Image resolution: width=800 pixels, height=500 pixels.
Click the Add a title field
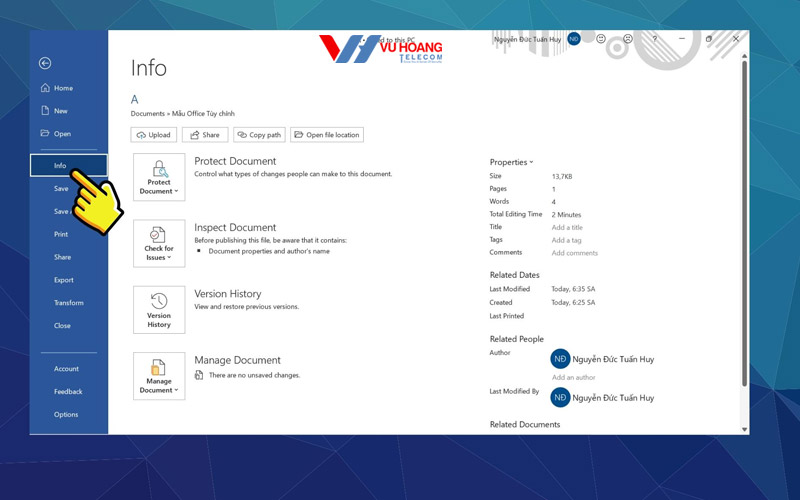coord(567,227)
